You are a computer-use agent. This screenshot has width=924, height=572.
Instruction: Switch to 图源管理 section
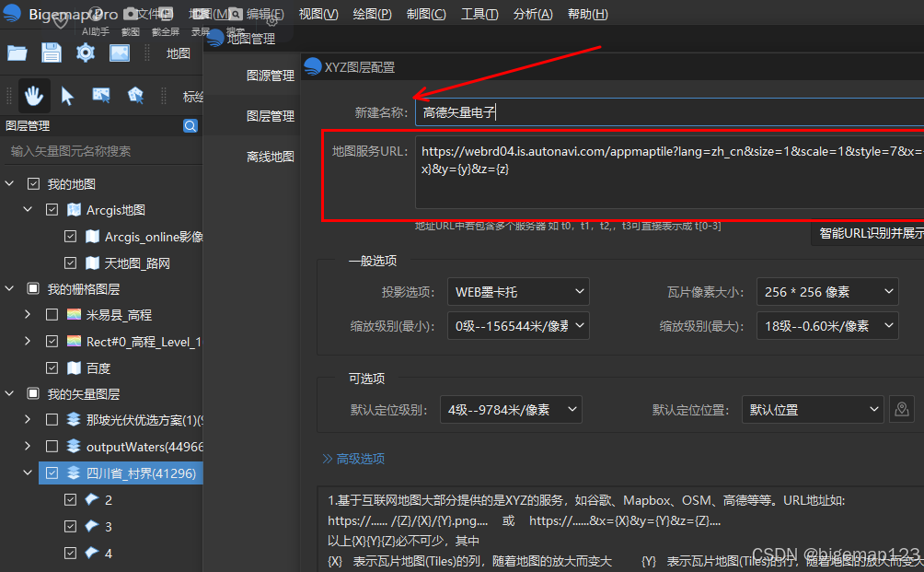(270, 76)
